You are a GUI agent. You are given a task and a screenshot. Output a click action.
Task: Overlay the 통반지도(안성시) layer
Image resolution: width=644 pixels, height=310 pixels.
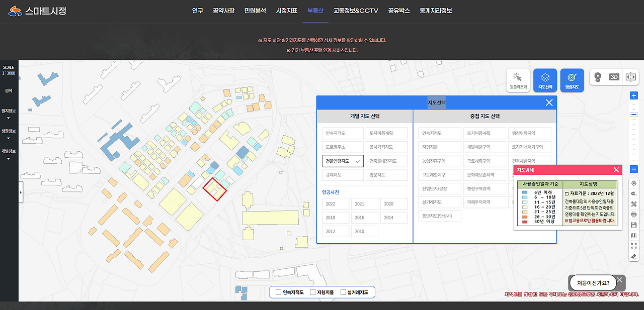click(x=439, y=216)
